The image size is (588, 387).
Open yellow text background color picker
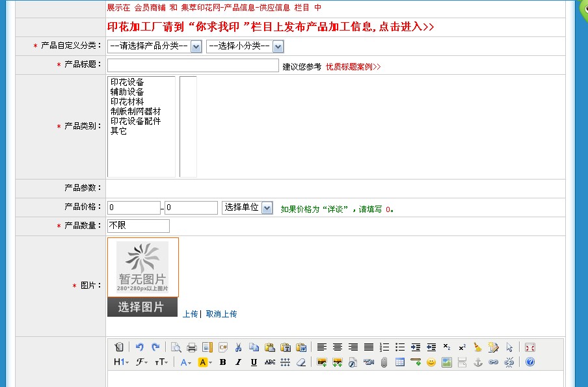[205, 362]
